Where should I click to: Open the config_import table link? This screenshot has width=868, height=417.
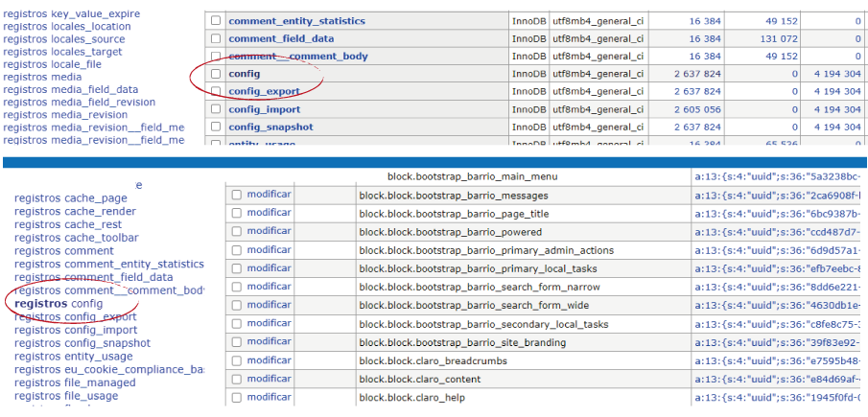tap(264, 109)
